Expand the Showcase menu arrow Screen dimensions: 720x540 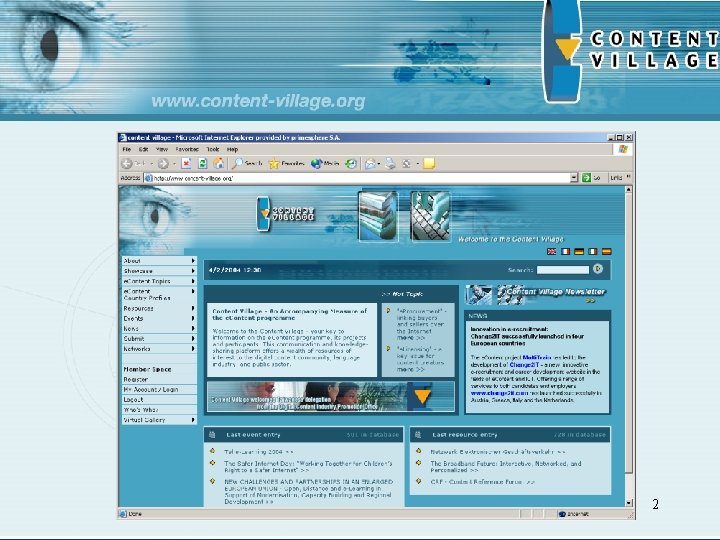193,271
